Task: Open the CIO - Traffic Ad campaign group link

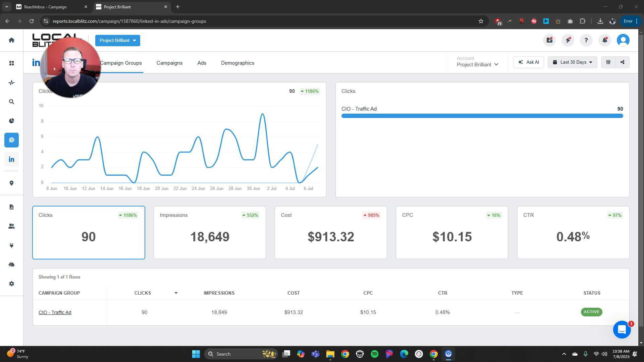Action: click(55, 312)
